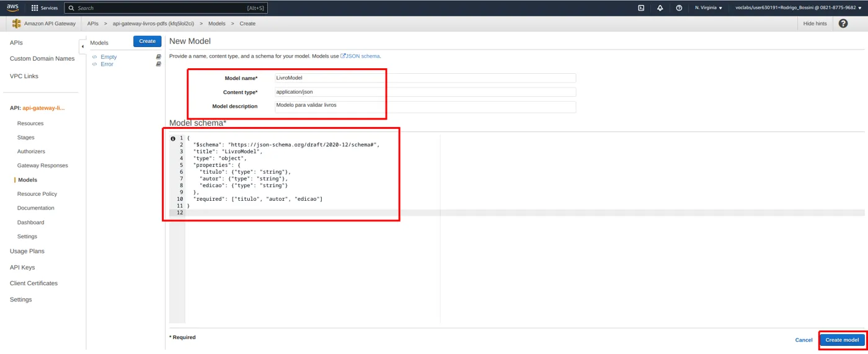This screenshot has height=354, width=868.
Task: Select the Empty model
Action: pyautogui.click(x=108, y=57)
